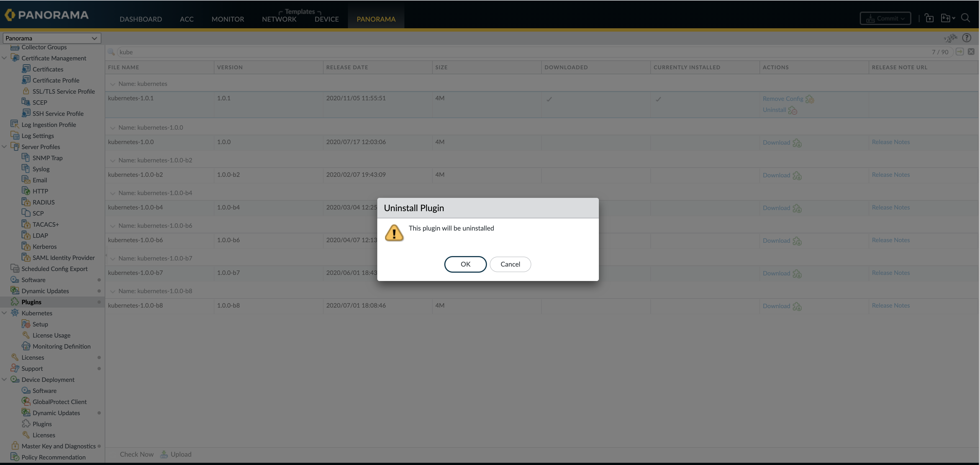The height and width of the screenshot is (465, 980).
Task: Open the Panorama context dropdown
Action: tap(52, 38)
